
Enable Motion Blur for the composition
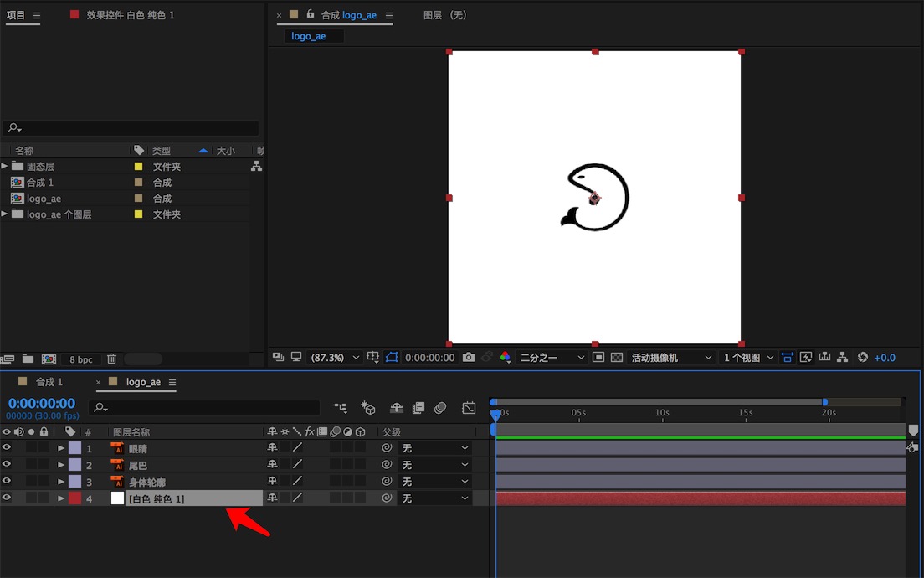coord(441,408)
